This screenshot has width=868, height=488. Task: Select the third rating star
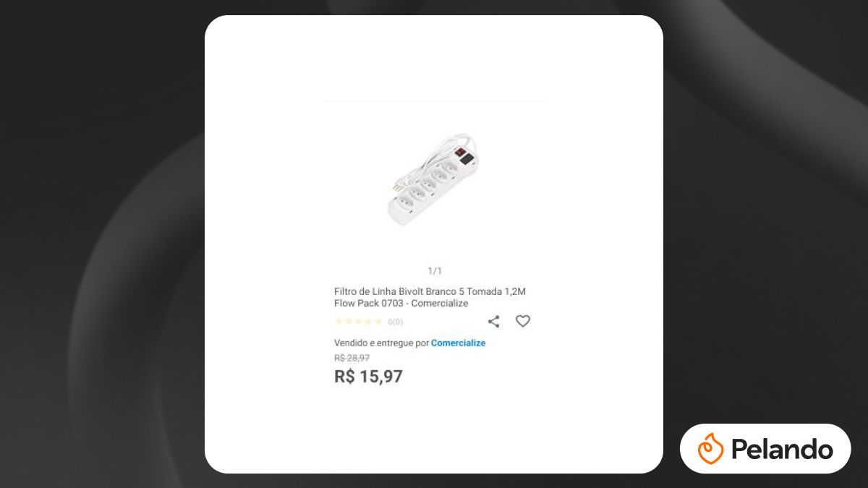pos(358,322)
